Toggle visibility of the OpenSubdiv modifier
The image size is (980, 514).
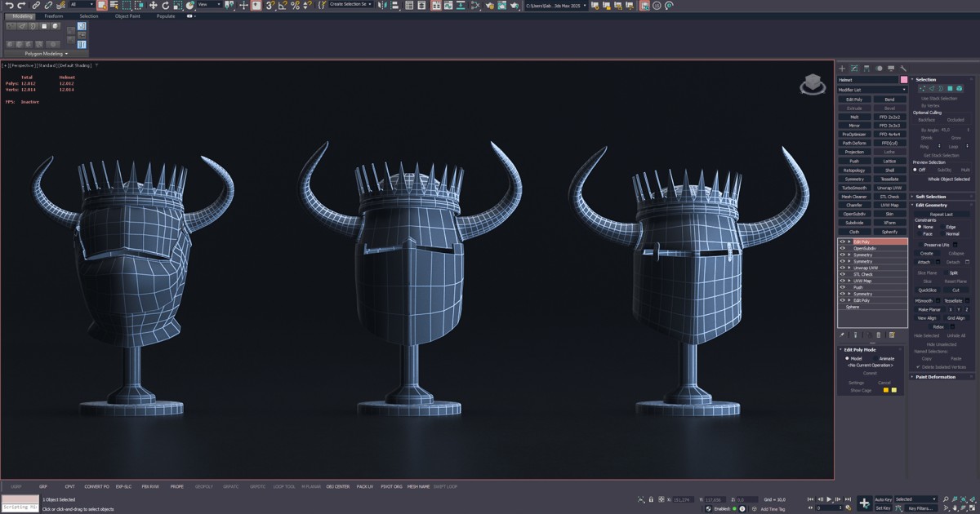[842, 248]
